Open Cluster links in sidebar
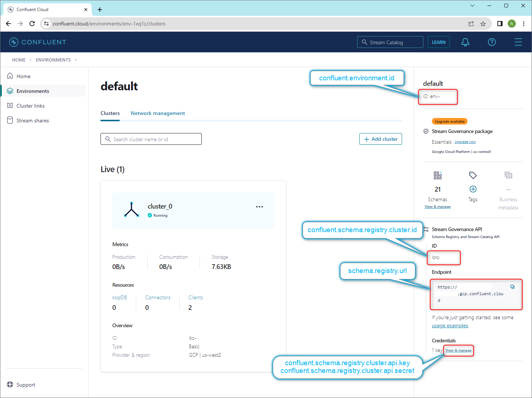The width and height of the screenshot is (532, 398). pos(31,106)
